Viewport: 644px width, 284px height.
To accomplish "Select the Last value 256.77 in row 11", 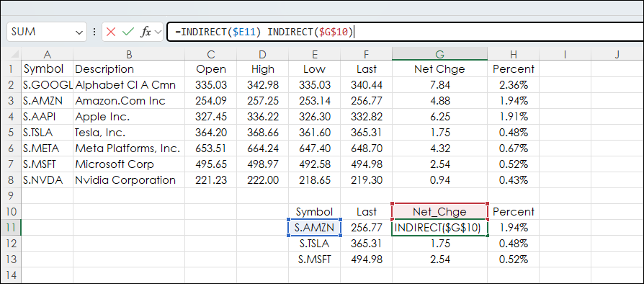I will [367, 227].
